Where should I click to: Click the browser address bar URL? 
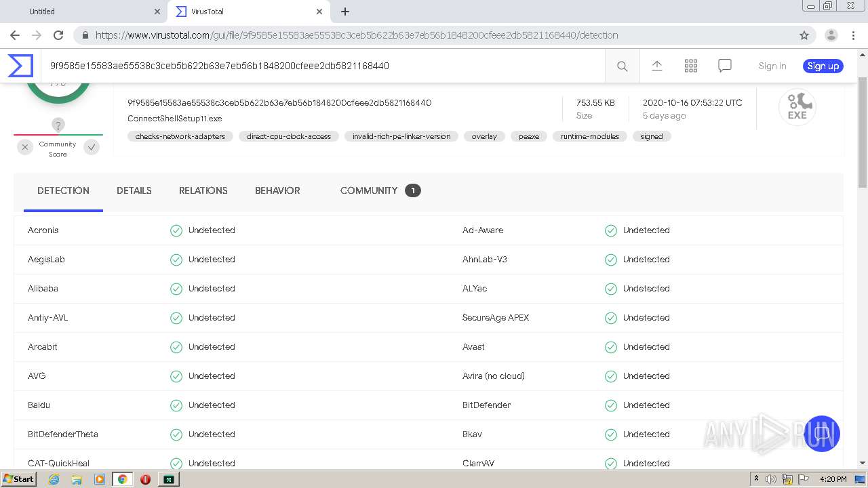point(357,35)
